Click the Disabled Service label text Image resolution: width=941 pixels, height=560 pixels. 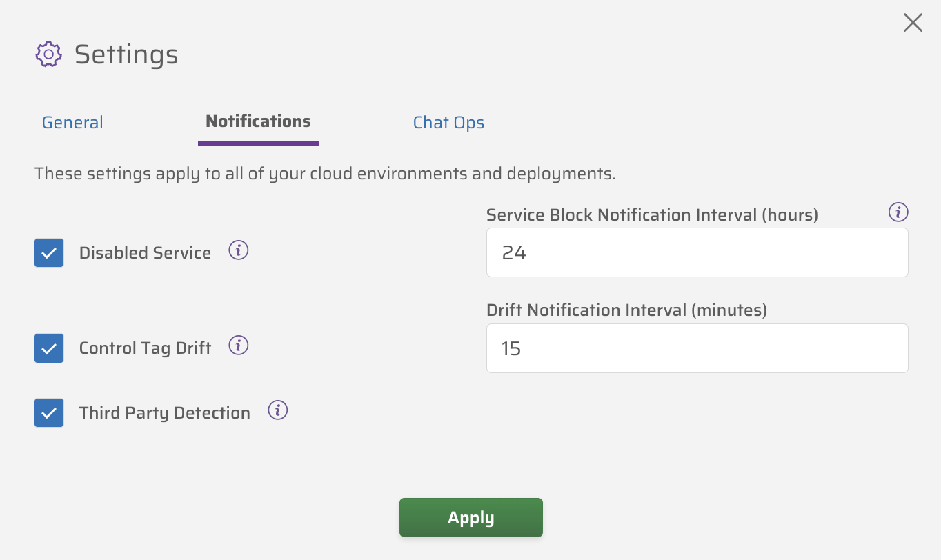point(145,253)
